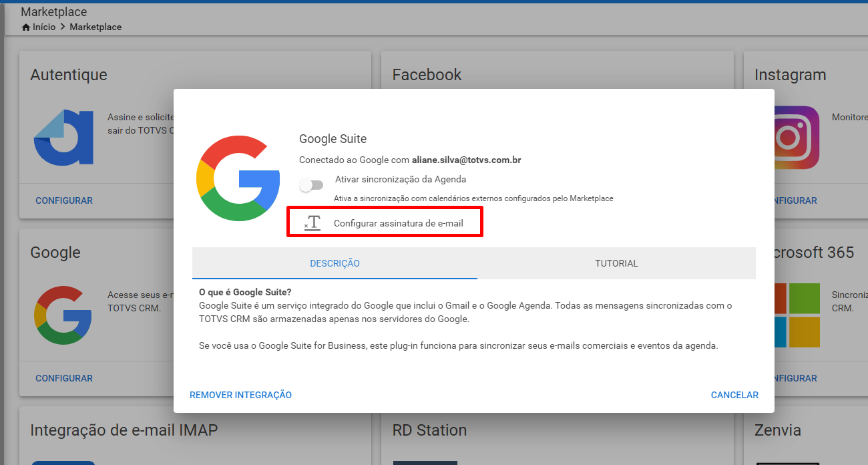Image resolution: width=868 pixels, height=465 pixels.
Task: Toggle Ativar sincronização da Agenda switch
Action: click(x=311, y=185)
